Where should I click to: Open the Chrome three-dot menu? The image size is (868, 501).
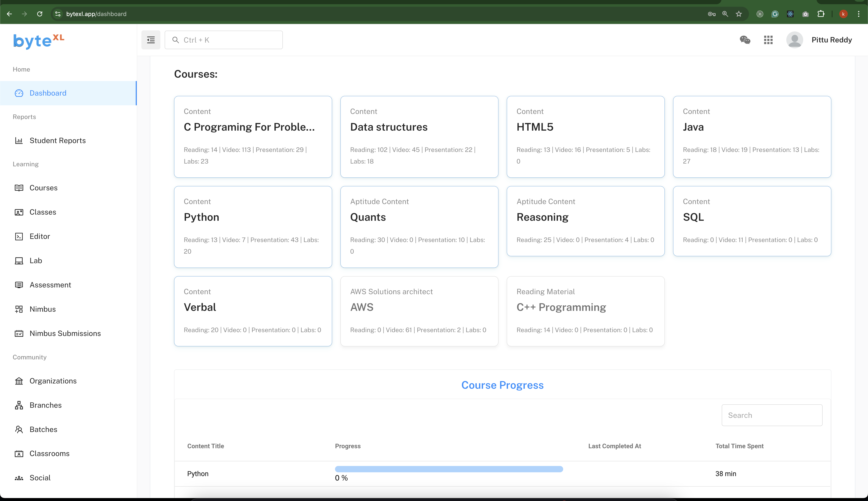858,14
